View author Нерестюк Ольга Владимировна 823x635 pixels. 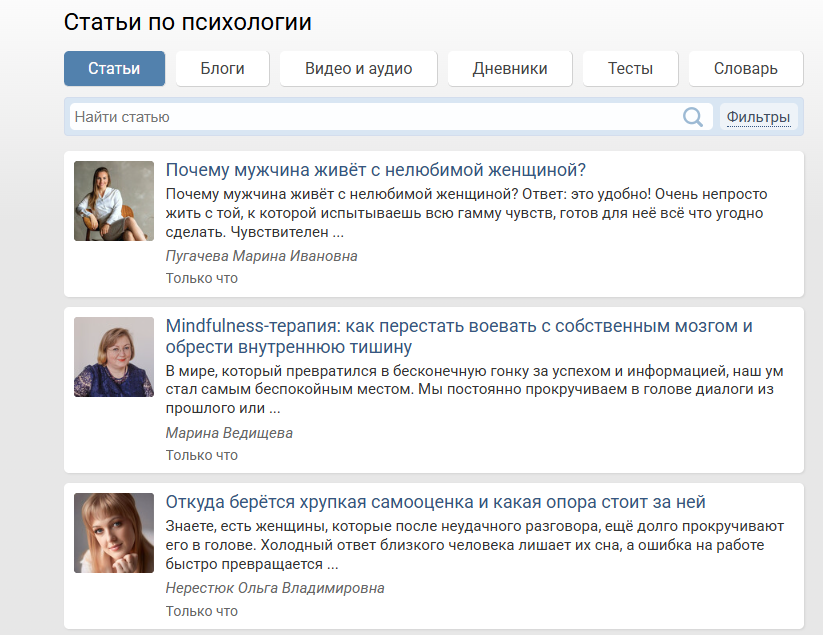tap(275, 588)
